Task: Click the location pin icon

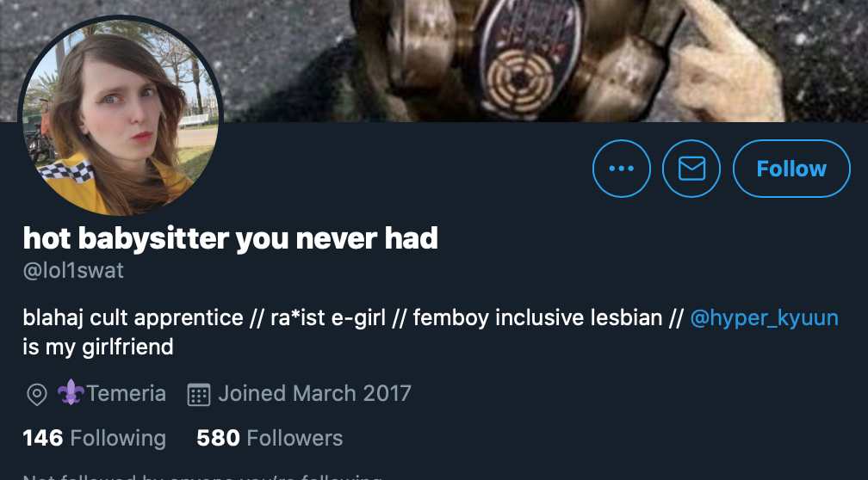Action: 37,395
